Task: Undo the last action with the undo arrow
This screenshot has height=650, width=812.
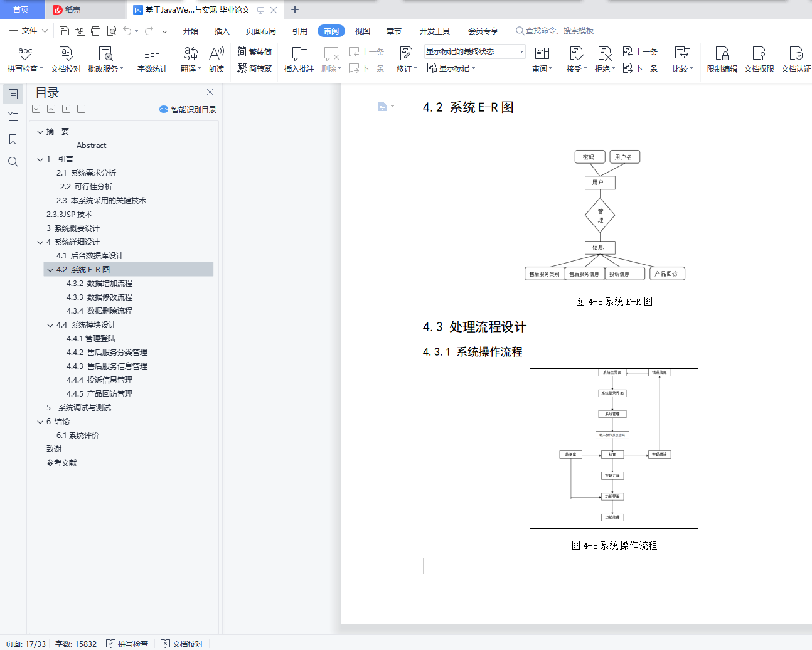Action: 127,31
